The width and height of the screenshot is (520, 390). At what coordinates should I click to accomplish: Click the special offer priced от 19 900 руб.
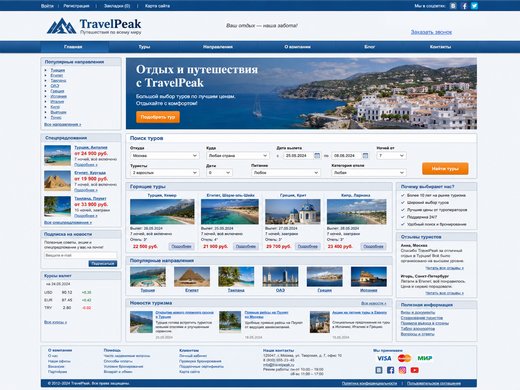coord(91,179)
